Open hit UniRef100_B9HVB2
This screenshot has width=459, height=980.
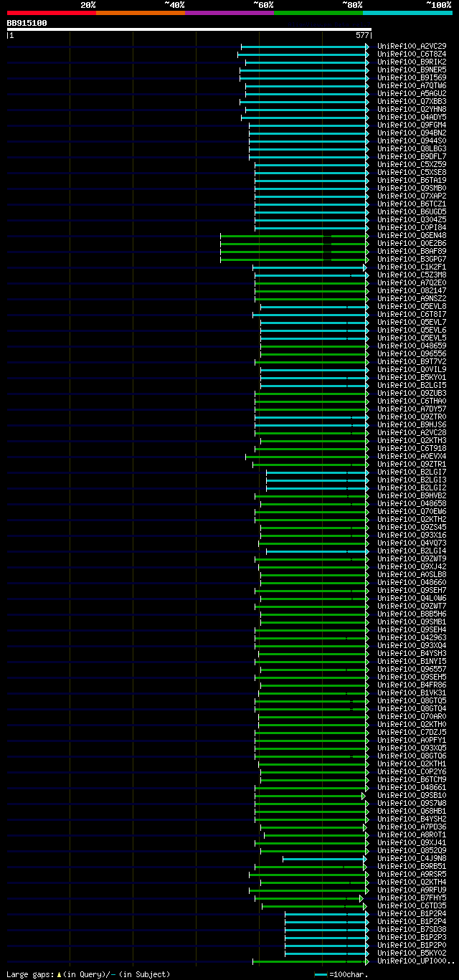click(412, 495)
